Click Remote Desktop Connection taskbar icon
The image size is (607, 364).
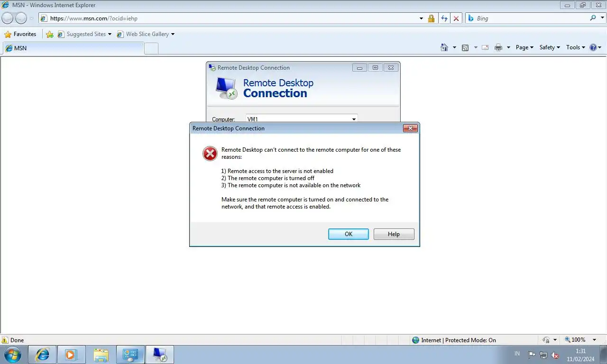point(160,355)
